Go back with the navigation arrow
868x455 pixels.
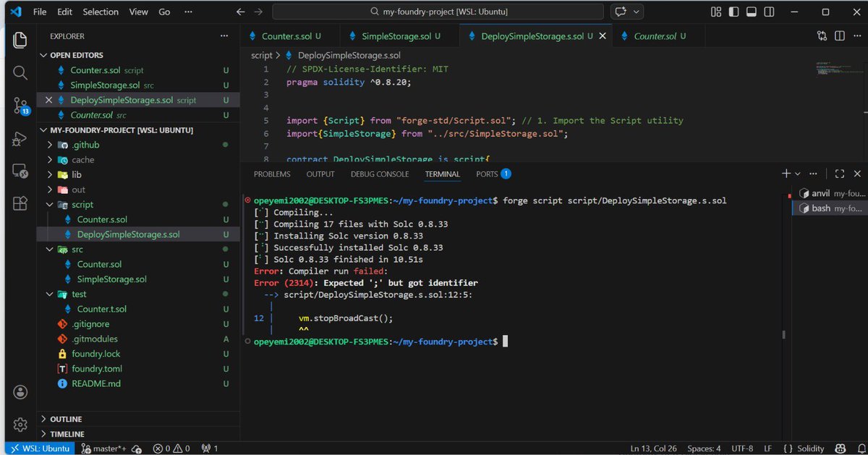[x=241, y=12]
